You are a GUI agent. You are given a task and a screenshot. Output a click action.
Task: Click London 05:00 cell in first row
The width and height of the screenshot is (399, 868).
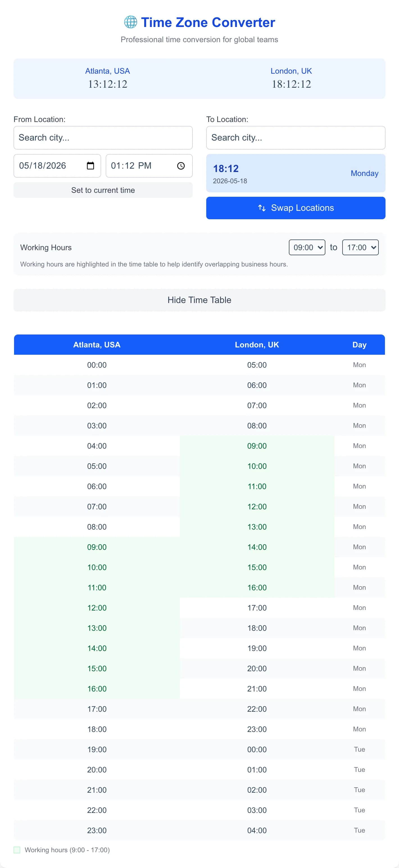pos(257,365)
